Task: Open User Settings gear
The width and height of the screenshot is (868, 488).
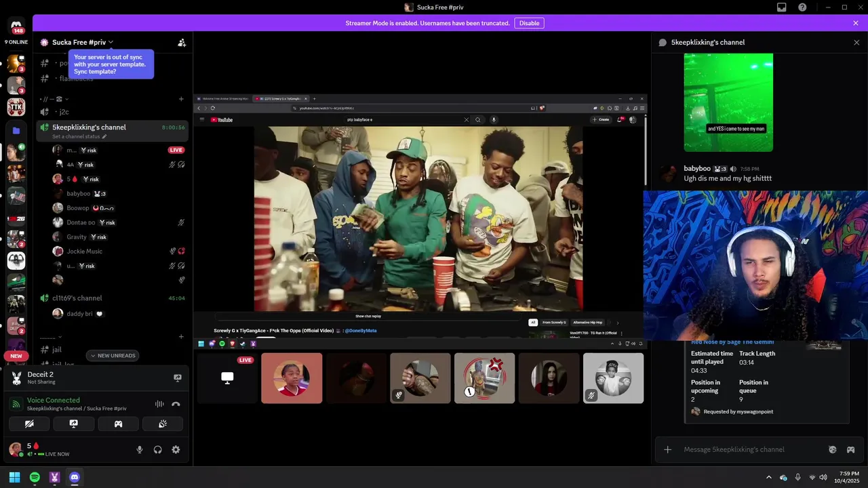Action: tap(176, 449)
